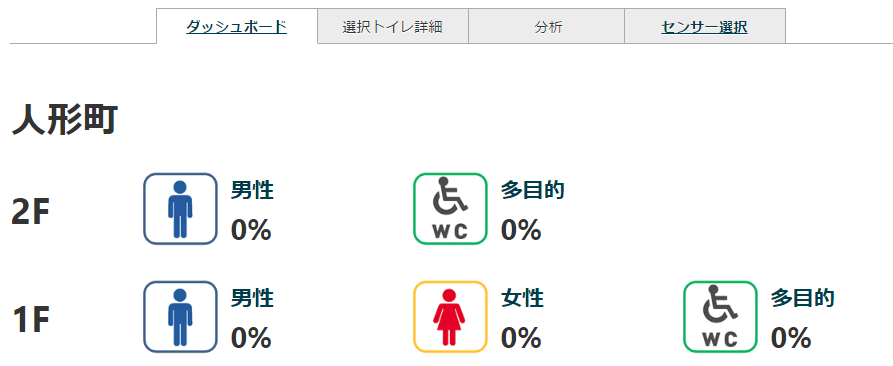This screenshot has width=893, height=366.
Task: Click the 1F floor heading
Action: pyautogui.click(x=31, y=320)
